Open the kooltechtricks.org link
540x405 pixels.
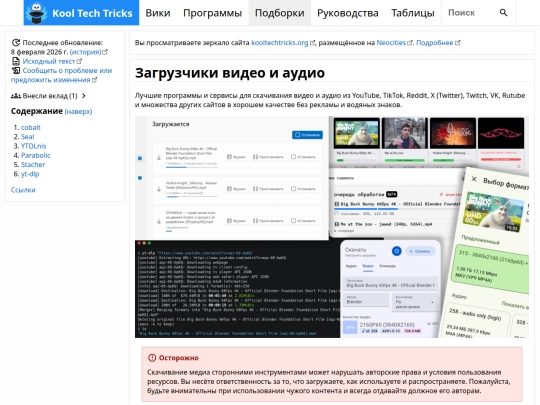(x=280, y=43)
